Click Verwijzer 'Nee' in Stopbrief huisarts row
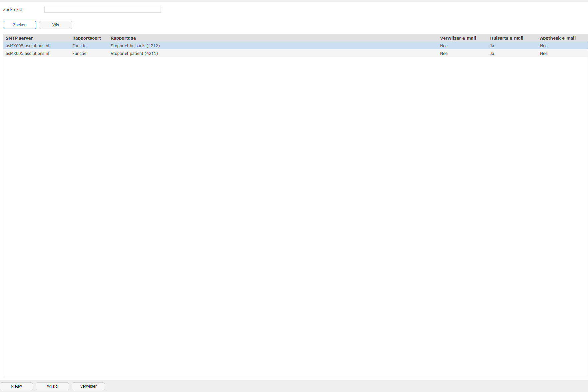The width and height of the screenshot is (588, 392). click(x=444, y=46)
